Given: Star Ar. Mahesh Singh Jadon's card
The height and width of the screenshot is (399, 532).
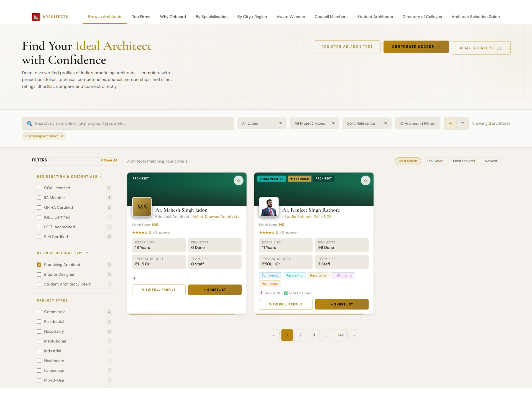Looking at the screenshot, I should point(238,181).
